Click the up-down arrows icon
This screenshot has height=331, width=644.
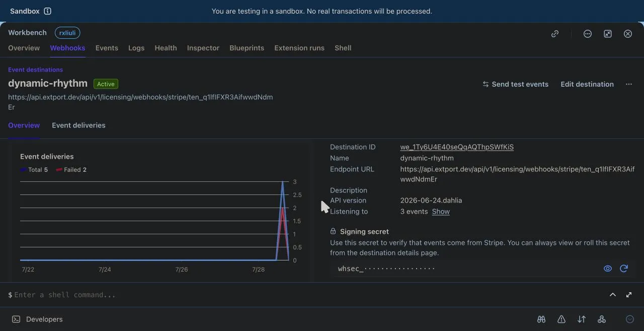(x=582, y=319)
